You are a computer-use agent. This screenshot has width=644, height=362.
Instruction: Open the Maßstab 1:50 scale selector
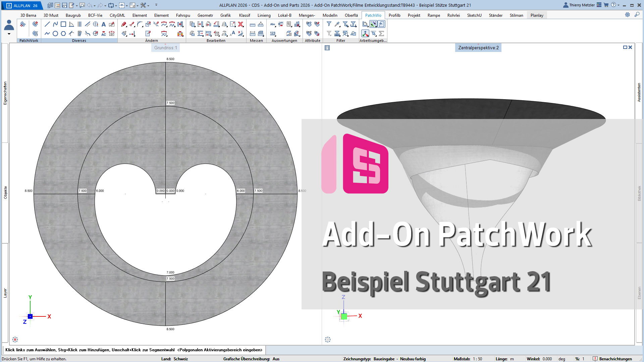pos(477,359)
